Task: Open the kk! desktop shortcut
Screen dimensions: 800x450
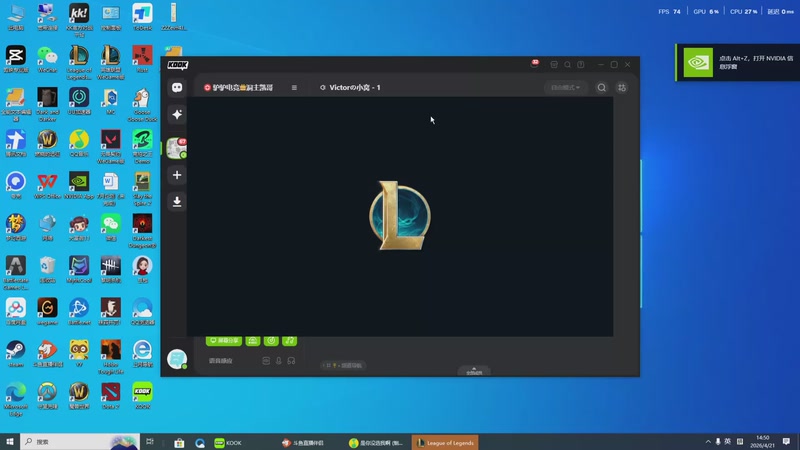Action: point(79,19)
